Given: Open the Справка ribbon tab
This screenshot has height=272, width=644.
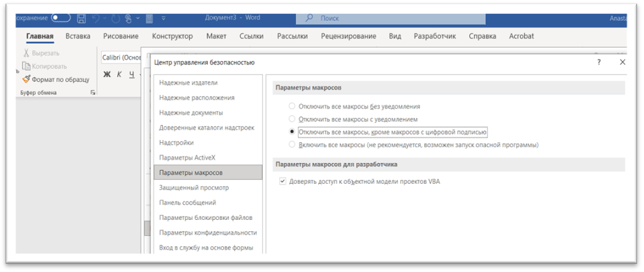Looking at the screenshot, I should 482,36.
